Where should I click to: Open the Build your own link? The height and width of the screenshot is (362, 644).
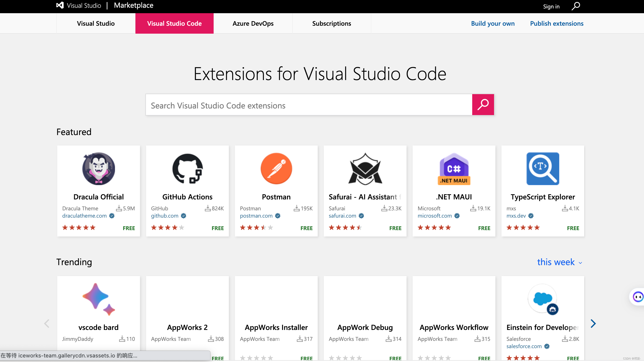pos(492,23)
